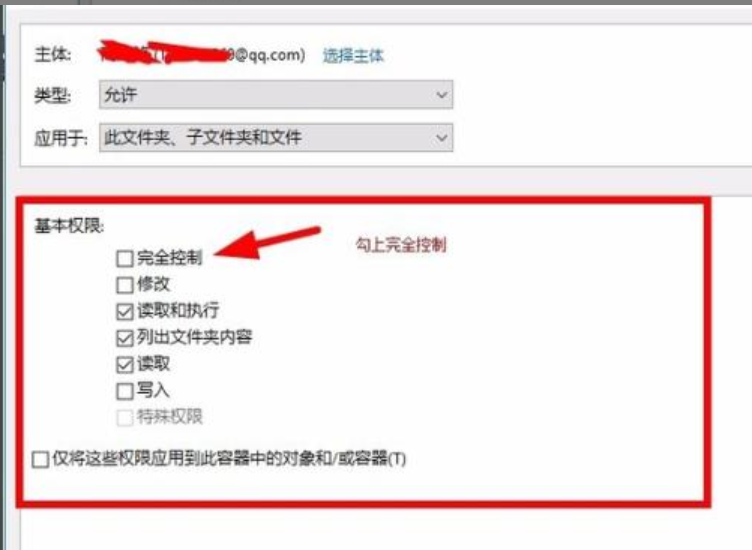This screenshot has height=550, width=752.
Task: Click the 类型 dropdown chevron arrow
Action: pyautogui.click(x=442, y=95)
